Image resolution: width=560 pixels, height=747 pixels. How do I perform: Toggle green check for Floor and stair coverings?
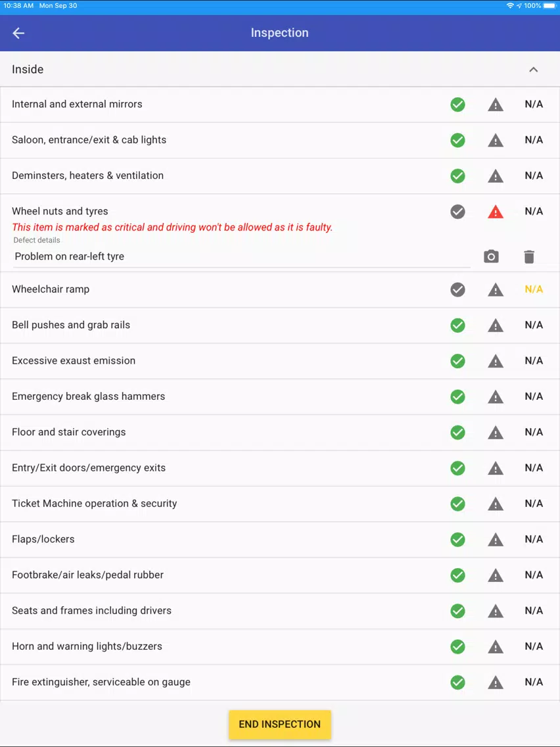click(457, 432)
